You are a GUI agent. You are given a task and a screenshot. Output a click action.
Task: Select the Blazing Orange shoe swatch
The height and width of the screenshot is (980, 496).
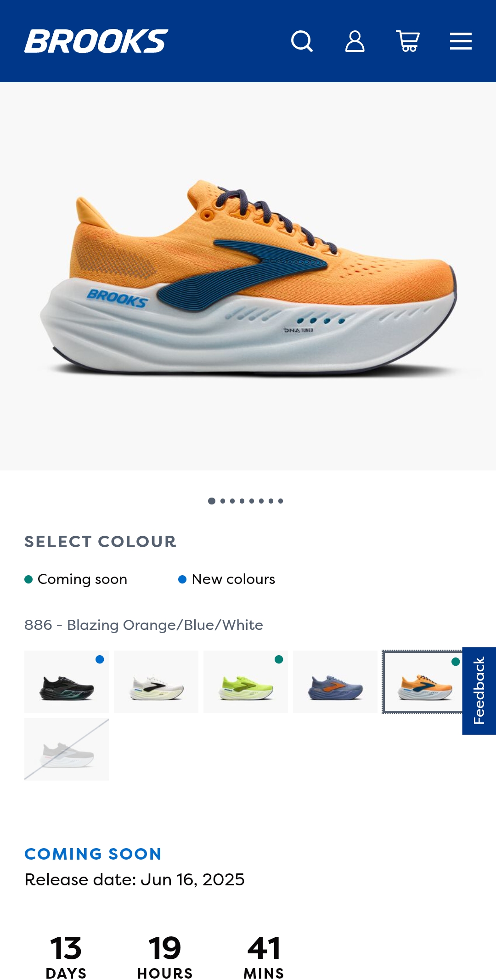coord(423,682)
